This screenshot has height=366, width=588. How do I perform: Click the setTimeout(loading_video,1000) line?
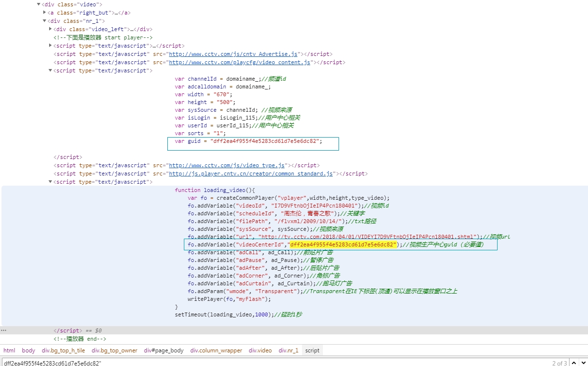tap(238, 314)
